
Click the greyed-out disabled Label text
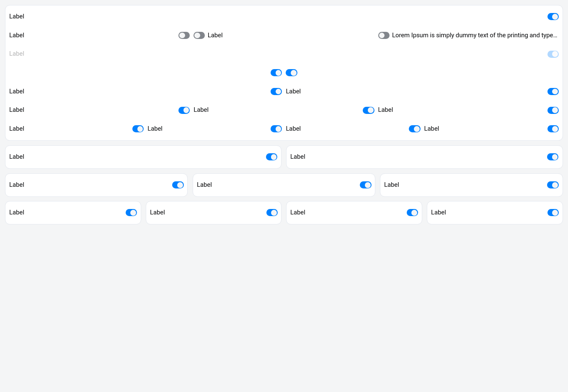17,54
